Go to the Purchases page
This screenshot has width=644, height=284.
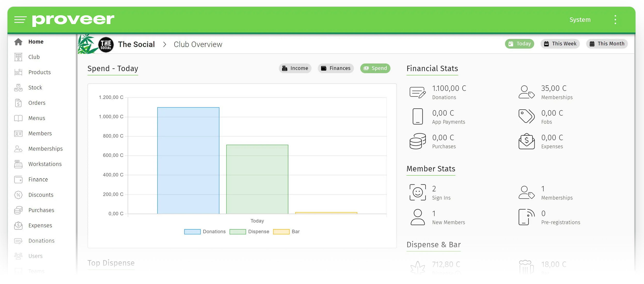point(41,210)
